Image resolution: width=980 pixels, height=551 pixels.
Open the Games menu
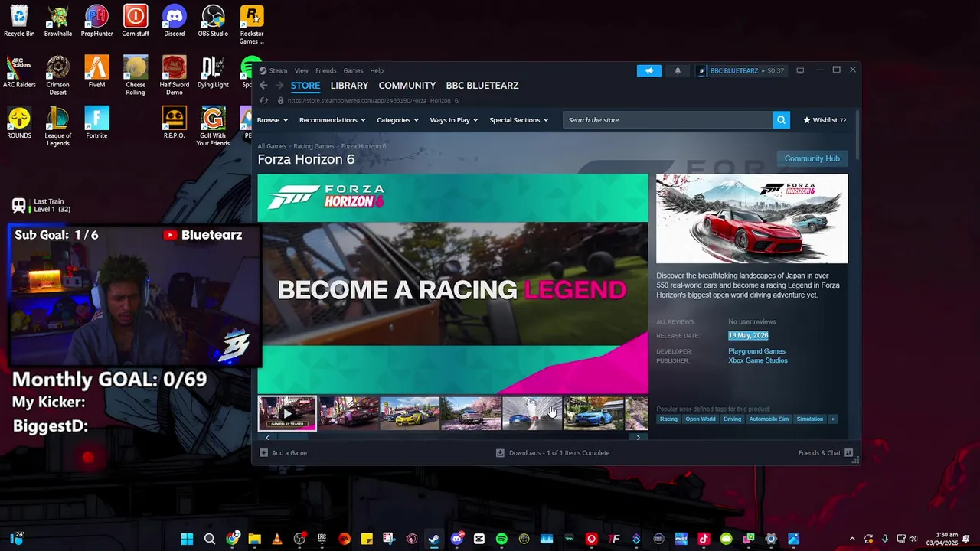pos(353,70)
